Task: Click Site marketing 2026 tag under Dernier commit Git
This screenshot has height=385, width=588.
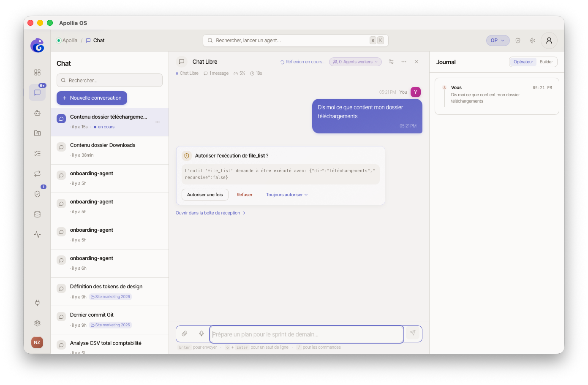Action: [x=111, y=325]
